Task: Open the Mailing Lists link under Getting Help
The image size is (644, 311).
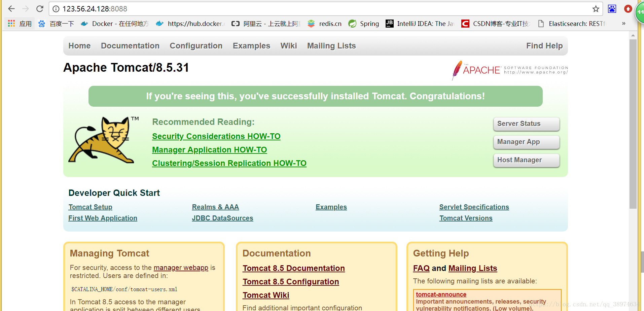Action: (473, 268)
